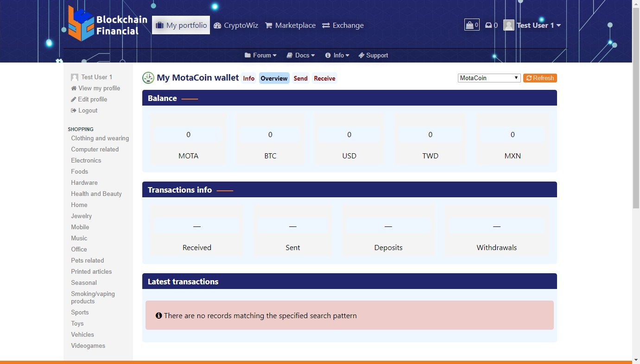Click the MotaCoin wallet leaf icon
640x364 pixels.
[x=148, y=78]
